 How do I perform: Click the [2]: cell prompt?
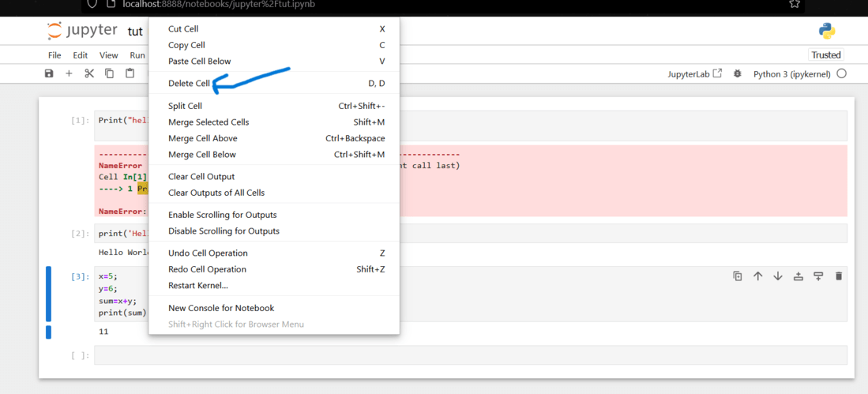pos(81,234)
